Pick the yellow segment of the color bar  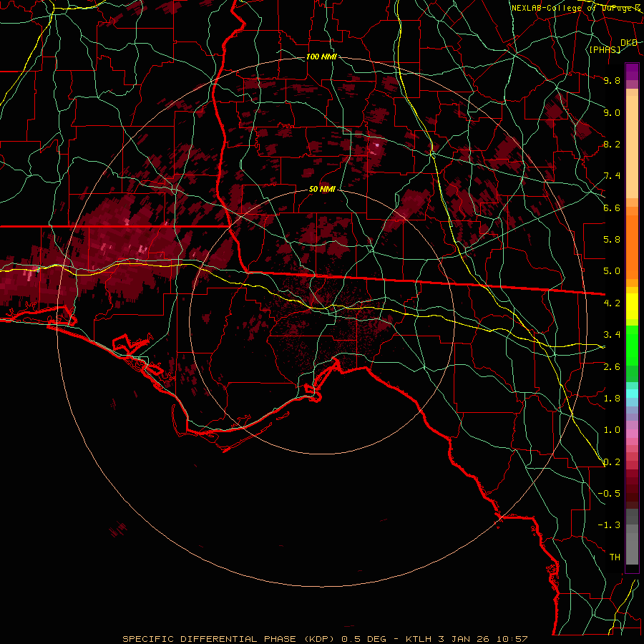(632, 306)
